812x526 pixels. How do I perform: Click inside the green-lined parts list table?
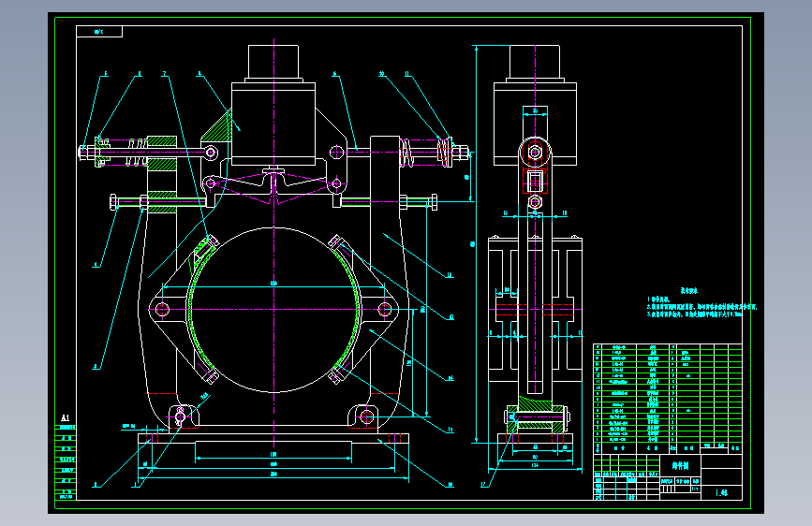click(668, 393)
